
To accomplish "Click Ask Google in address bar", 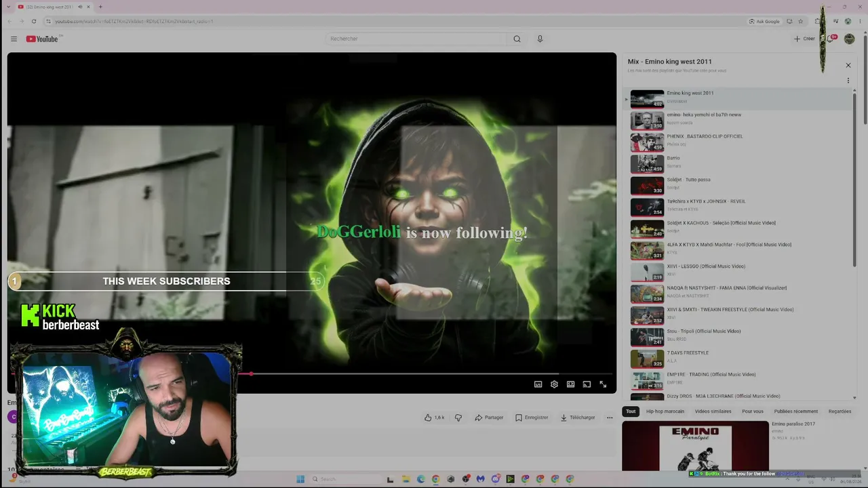I will [764, 21].
